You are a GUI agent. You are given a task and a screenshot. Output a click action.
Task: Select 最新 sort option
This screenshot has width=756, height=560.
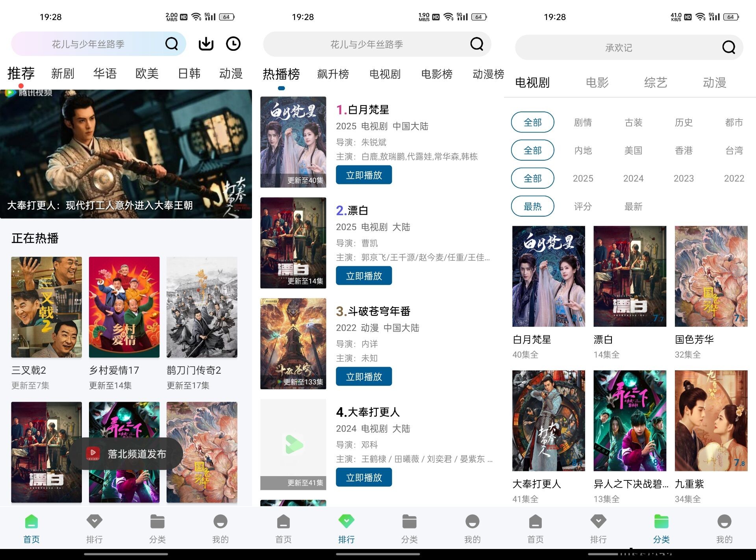click(x=633, y=206)
